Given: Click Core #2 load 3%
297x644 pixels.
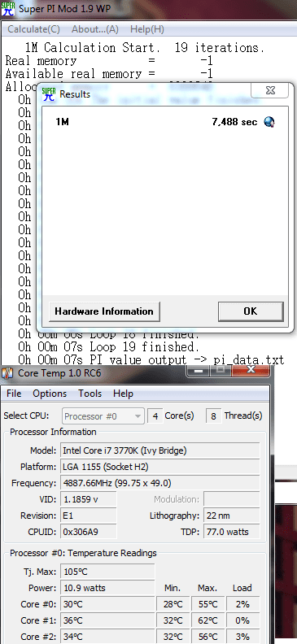Looking at the screenshot, I should (x=242, y=636).
